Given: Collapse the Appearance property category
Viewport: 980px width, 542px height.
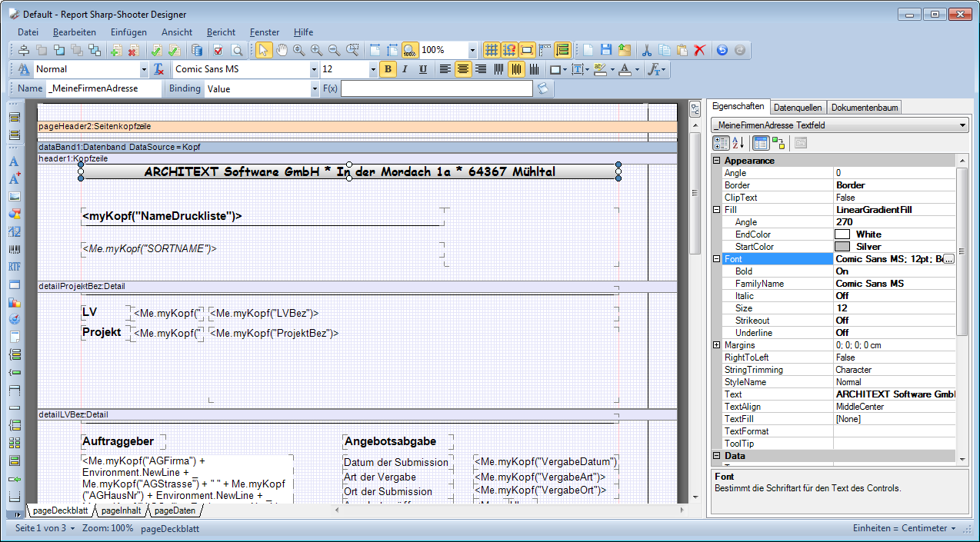Looking at the screenshot, I should [x=717, y=161].
